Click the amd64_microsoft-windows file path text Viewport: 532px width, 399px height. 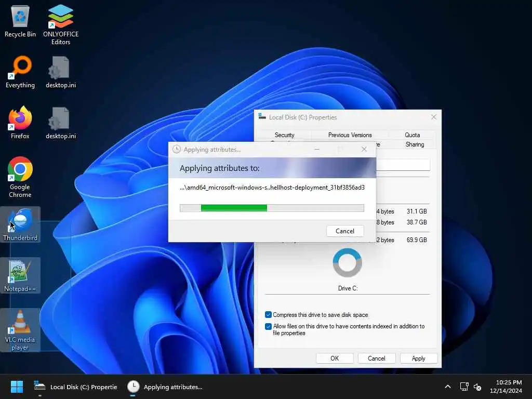click(x=272, y=187)
